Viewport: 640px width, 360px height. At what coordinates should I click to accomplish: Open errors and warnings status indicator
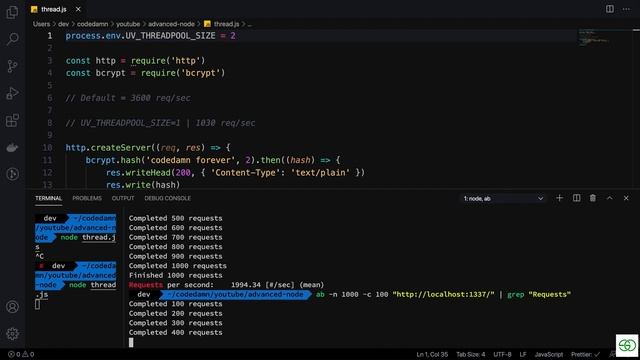[21, 354]
